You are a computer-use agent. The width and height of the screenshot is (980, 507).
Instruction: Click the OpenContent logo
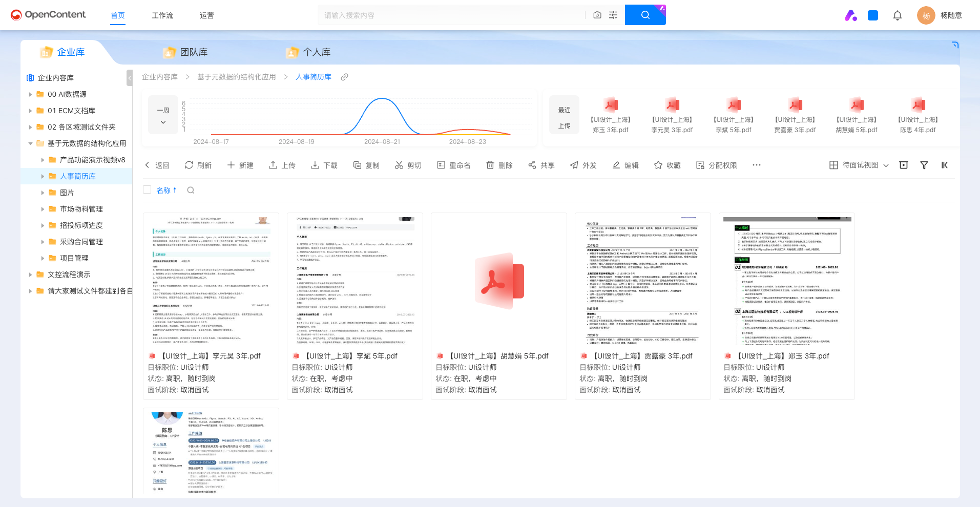tap(48, 15)
